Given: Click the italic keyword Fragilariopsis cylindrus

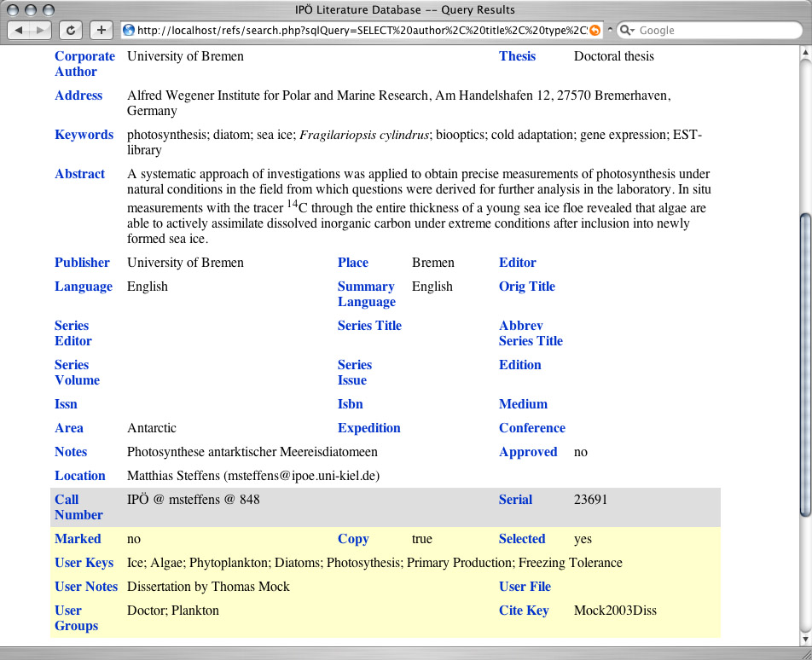Looking at the screenshot, I should [364, 135].
